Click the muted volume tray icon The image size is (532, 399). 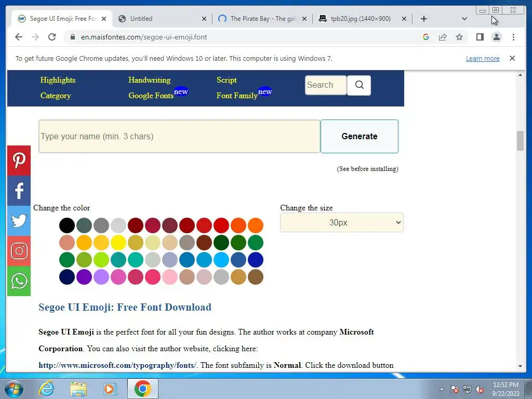480,389
